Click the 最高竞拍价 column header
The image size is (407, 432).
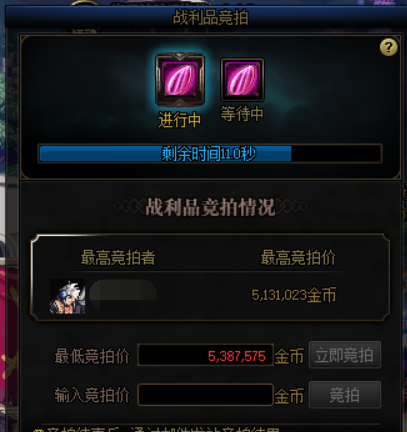tap(298, 258)
